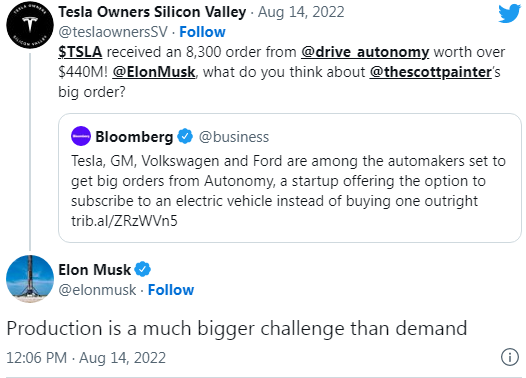Open the quoted Bloomberg tweet card

coord(290,178)
